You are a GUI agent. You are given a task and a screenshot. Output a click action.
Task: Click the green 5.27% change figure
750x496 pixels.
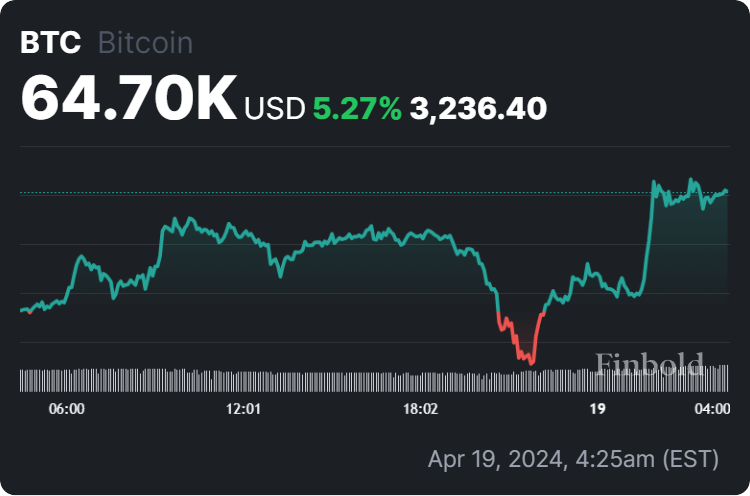[x=357, y=108]
